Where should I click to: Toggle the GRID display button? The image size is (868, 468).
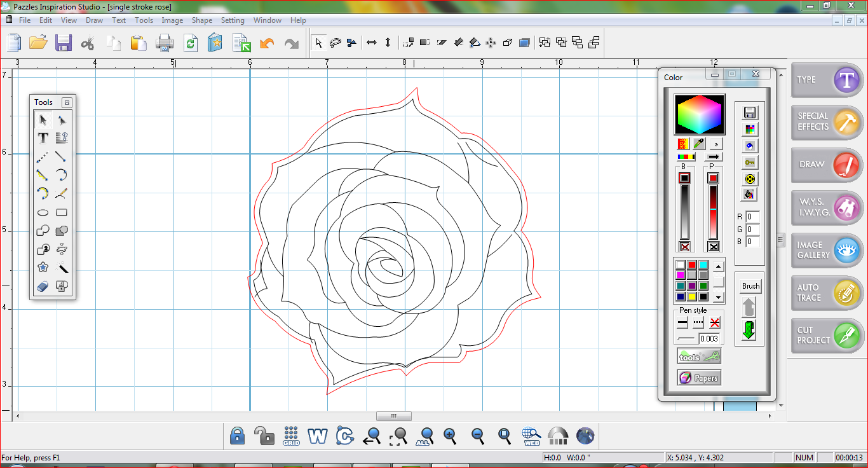tap(291, 436)
